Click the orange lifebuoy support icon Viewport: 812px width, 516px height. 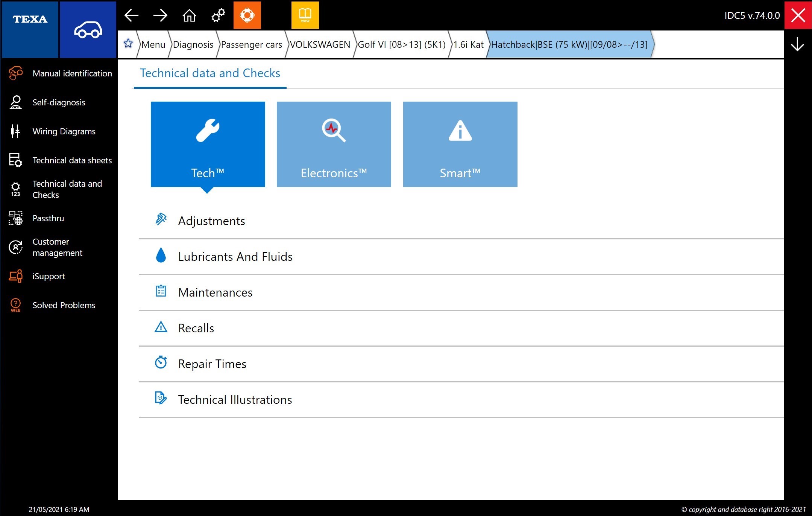247,15
